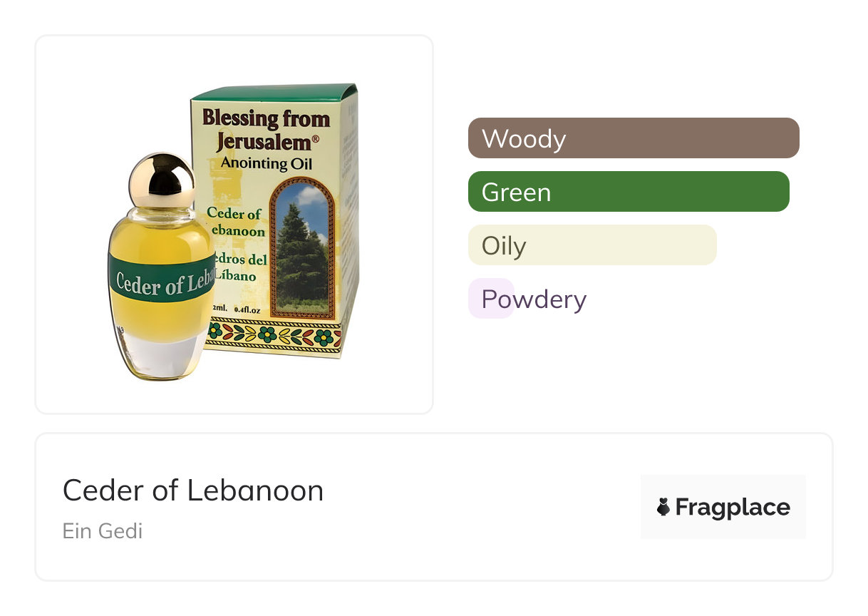This screenshot has height=616, width=868.
Task: Click the green top flap of box
Action: pos(275,93)
